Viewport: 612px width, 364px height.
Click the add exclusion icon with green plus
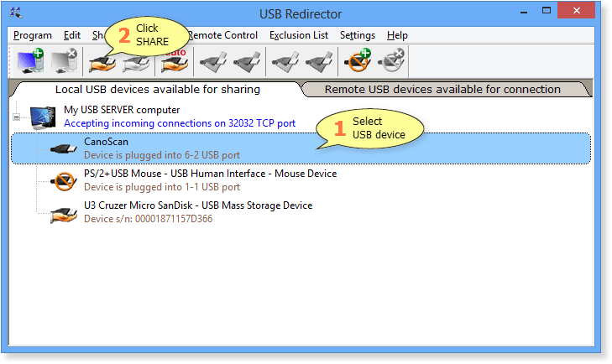(x=358, y=60)
